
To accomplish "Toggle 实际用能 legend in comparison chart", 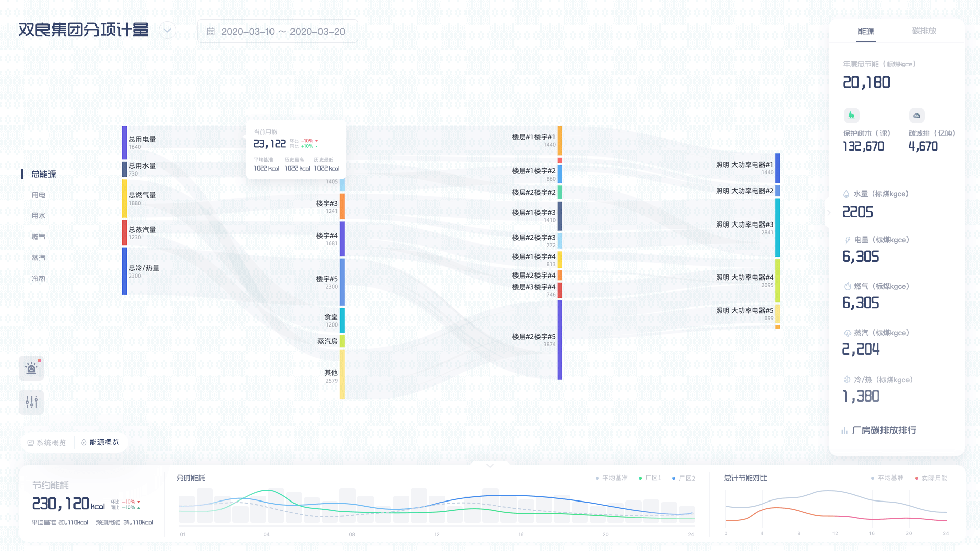I will pos(931,478).
